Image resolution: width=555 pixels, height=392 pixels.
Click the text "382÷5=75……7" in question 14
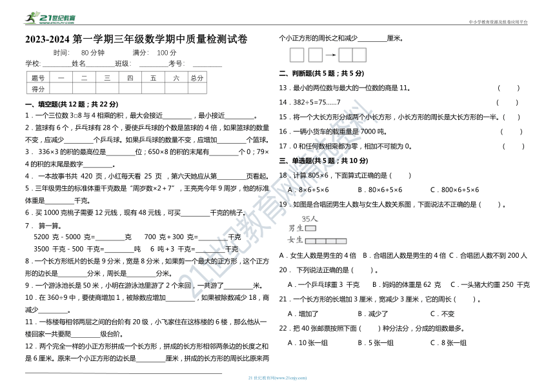click(x=317, y=103)
